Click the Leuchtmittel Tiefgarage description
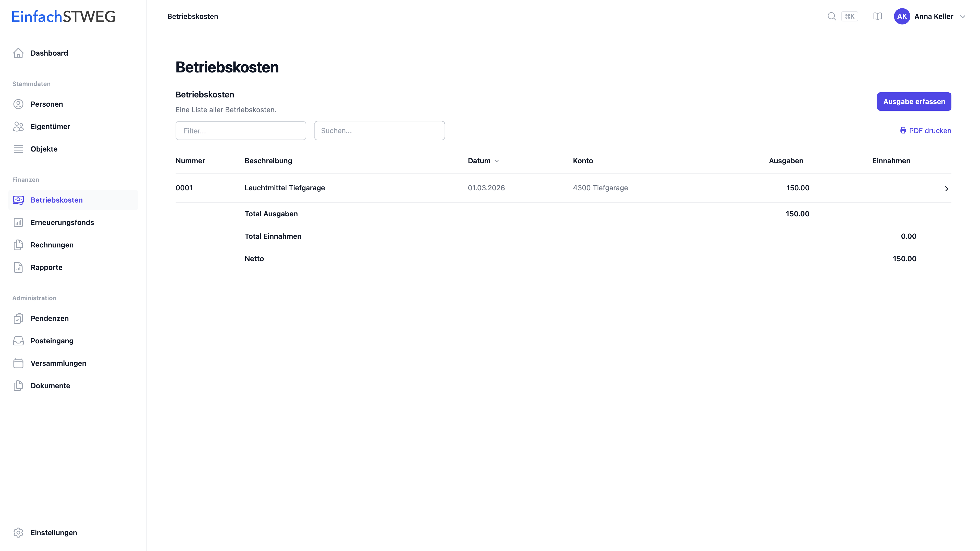The width and height of the screenshot is (980, 551). (x=285, y=188)
